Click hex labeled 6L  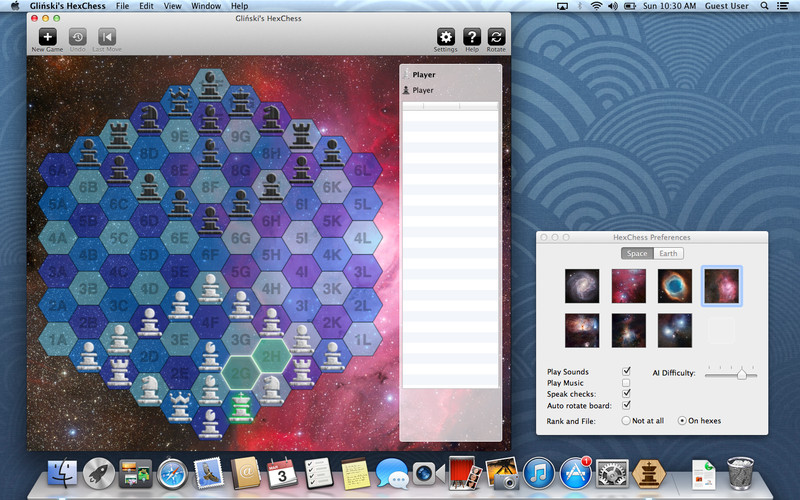point(362,170)
